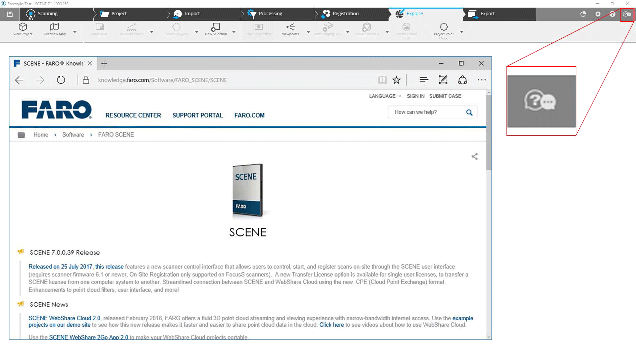Screen dimensions: 636x364
Task: Close the SCENE - FARO browser tab
Action: [90, 63]
